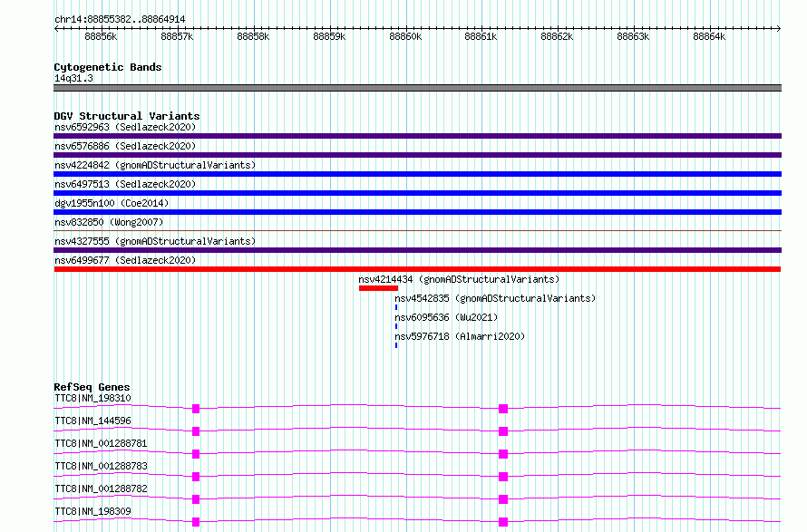The image size is (807, 532).
Task: Click the small blue tick of nsv5976718
Action: coord(395,345)
